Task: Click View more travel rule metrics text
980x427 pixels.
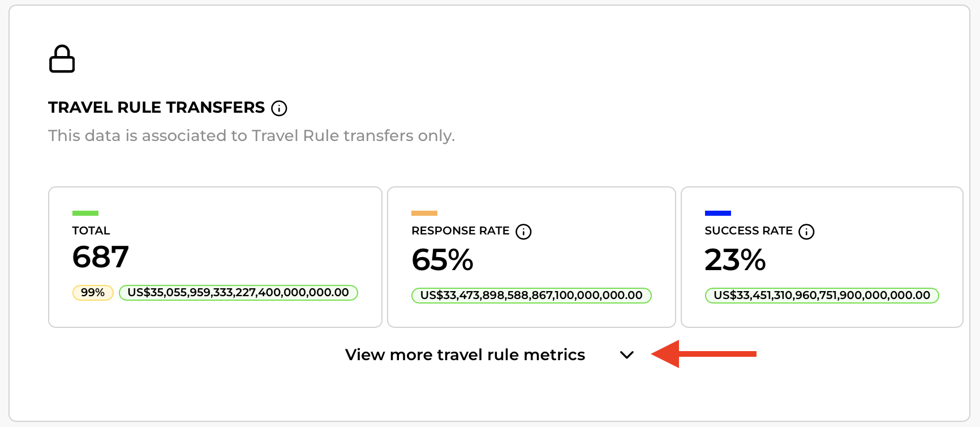Action: [x=465, y=355]
